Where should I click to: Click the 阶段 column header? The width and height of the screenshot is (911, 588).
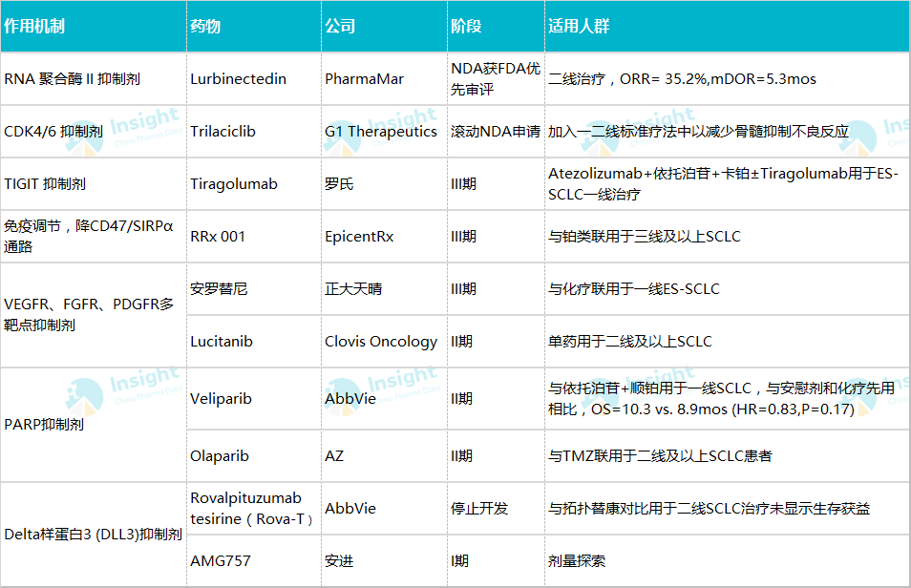497,26
